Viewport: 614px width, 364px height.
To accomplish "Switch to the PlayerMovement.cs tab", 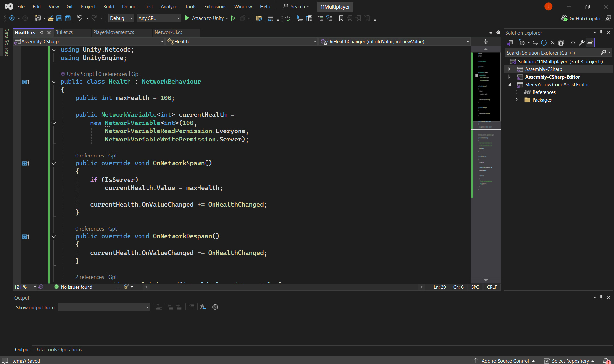I will click(x=114, y=32).
